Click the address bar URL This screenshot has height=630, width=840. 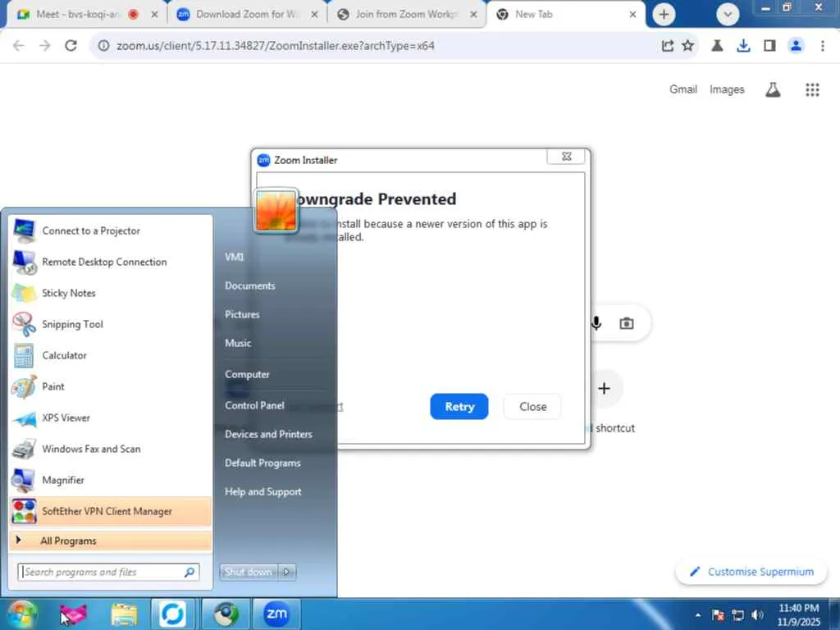276,46
